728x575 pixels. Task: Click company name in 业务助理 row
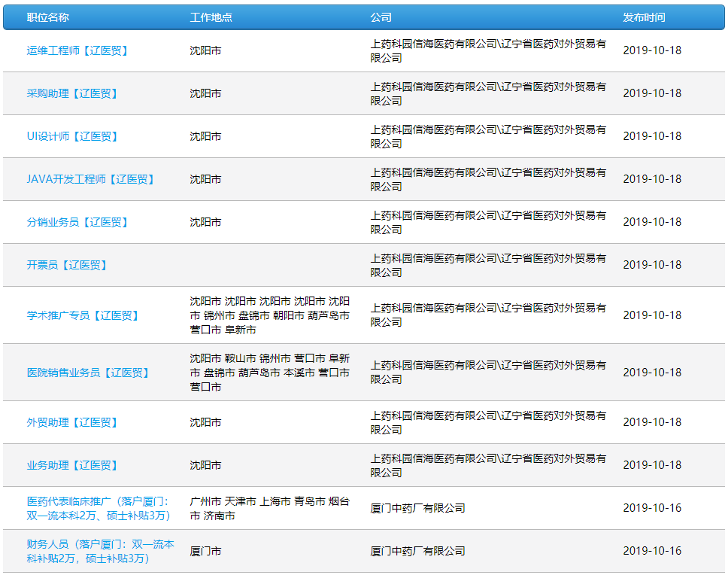click(x=488, y=465)
